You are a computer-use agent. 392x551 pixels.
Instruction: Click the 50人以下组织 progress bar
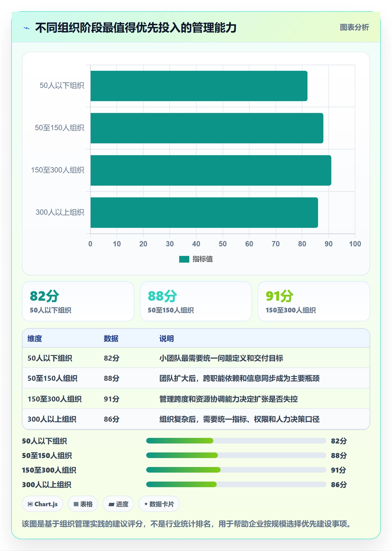(x=236, y=441)
